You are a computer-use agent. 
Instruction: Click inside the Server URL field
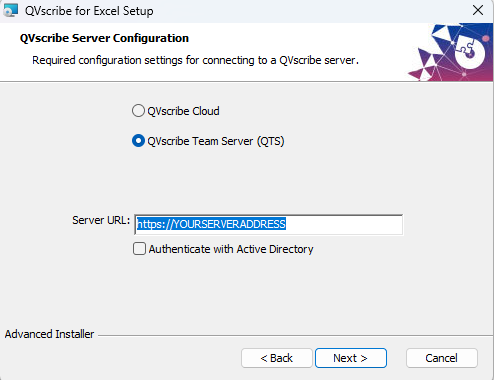pyautogui.click(x=269, y=224)
